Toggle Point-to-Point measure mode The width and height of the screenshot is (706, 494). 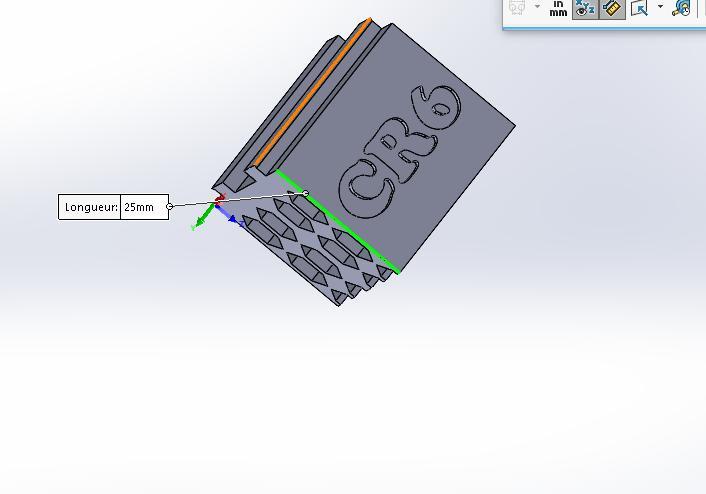click(x=612, y=8)
